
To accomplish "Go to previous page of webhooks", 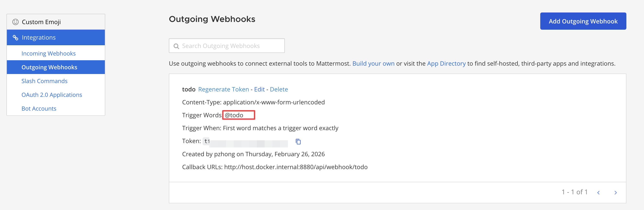I will coord(598,193).
